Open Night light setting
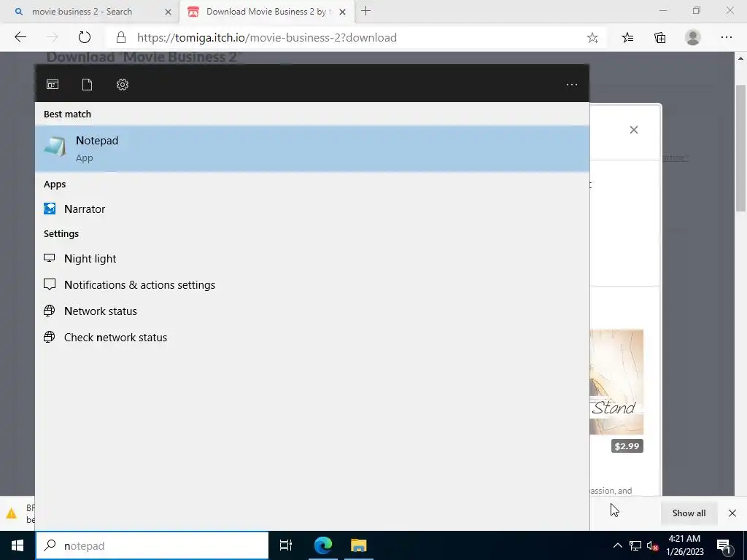Screen dimensions: 747x560 point(312,259)
